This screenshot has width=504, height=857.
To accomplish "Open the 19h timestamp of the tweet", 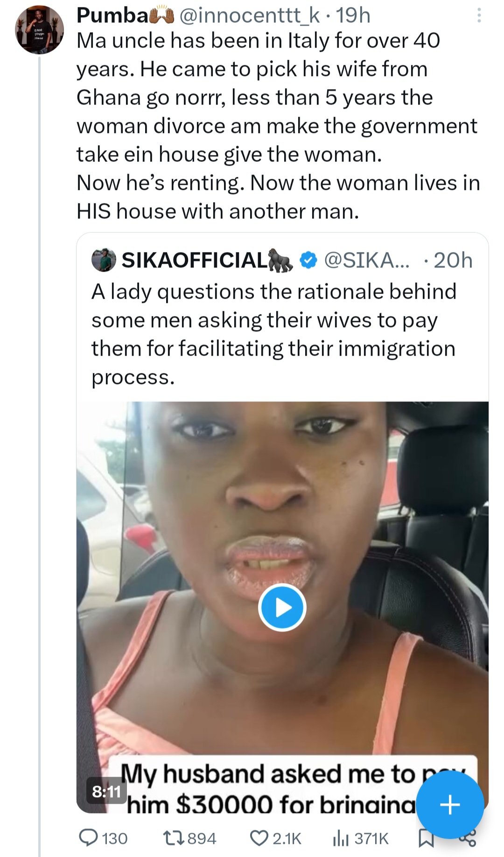I will pos(353,16).
